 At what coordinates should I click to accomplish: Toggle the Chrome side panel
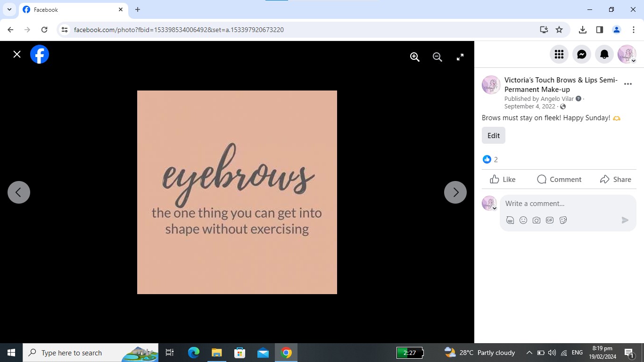(600, 30)
